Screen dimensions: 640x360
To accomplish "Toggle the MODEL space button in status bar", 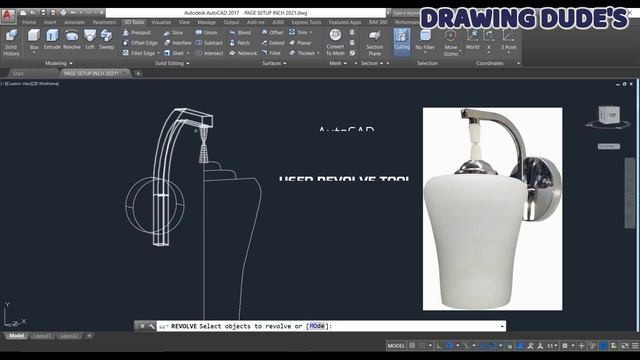I will pyautogui.click(x=396, y=346).
